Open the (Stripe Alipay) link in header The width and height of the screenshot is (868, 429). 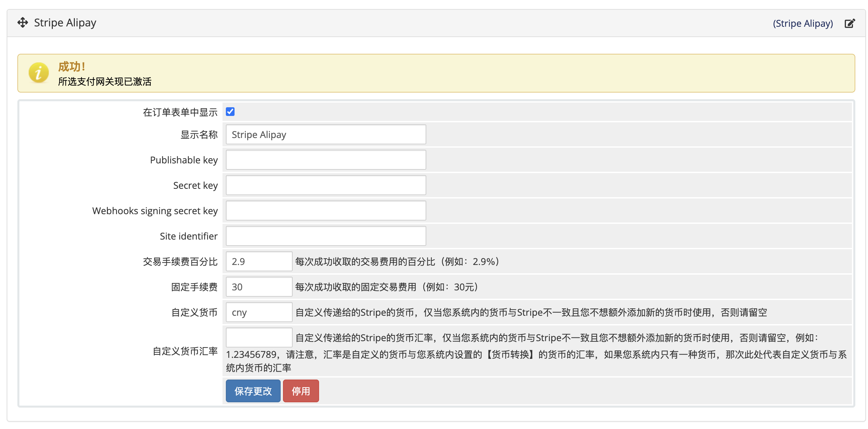click(x=803, y=23)
